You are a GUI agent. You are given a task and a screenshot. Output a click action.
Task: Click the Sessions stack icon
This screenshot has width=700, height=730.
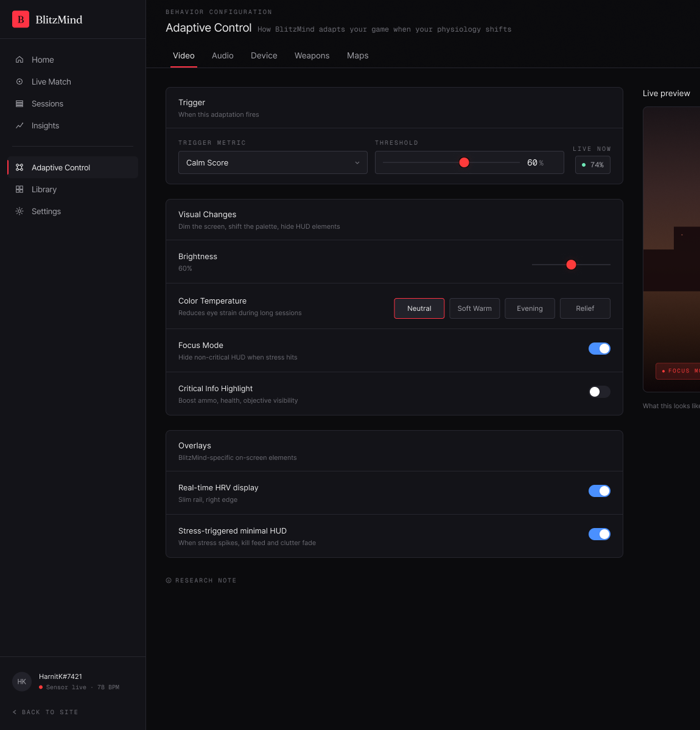click(x=19, y=103)
